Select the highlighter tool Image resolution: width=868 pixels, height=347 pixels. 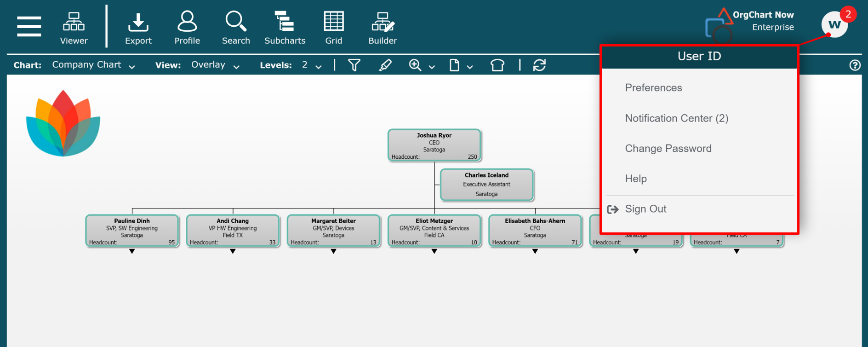385,65
